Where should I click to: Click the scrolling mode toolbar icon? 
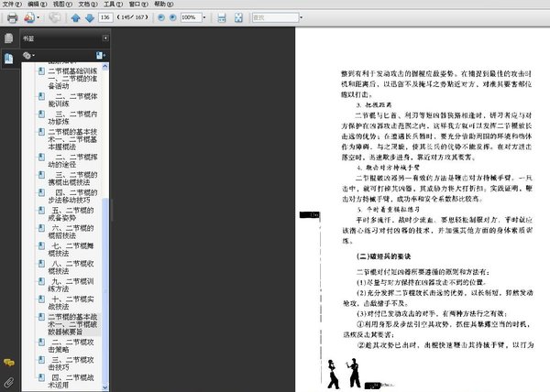(x=222, y=17)
